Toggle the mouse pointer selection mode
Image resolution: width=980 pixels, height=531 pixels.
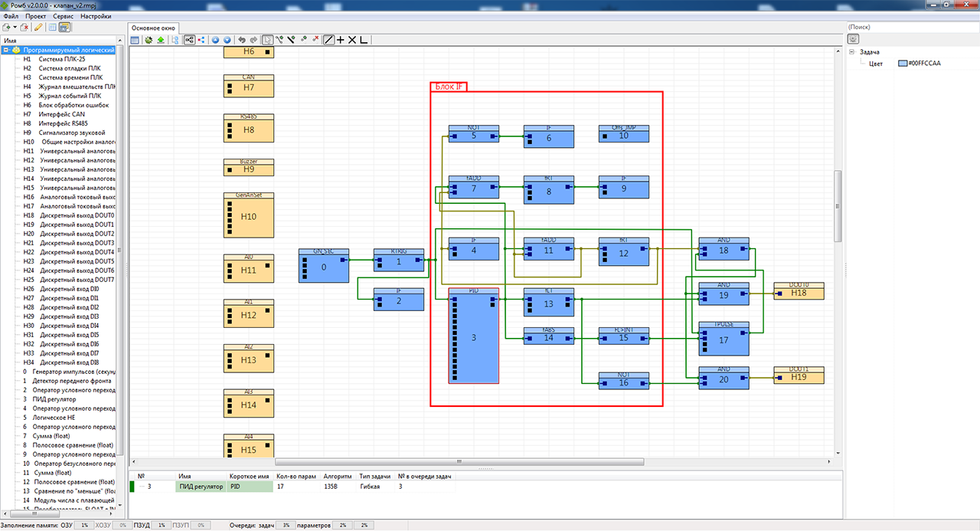[x=267, y=40]
